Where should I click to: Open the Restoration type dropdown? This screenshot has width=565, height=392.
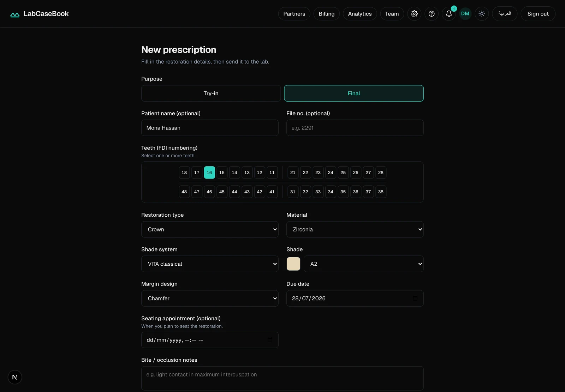[210, 229]
